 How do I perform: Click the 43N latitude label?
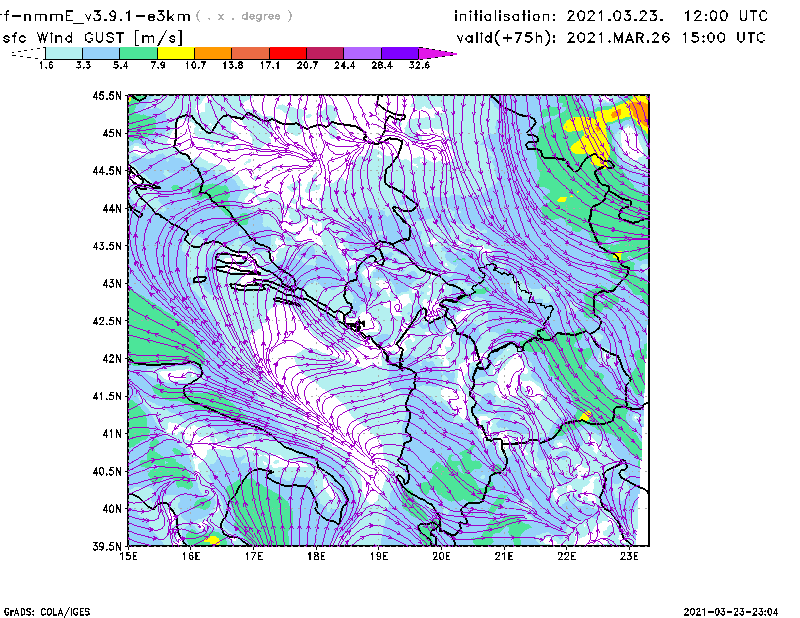[112, 283]
